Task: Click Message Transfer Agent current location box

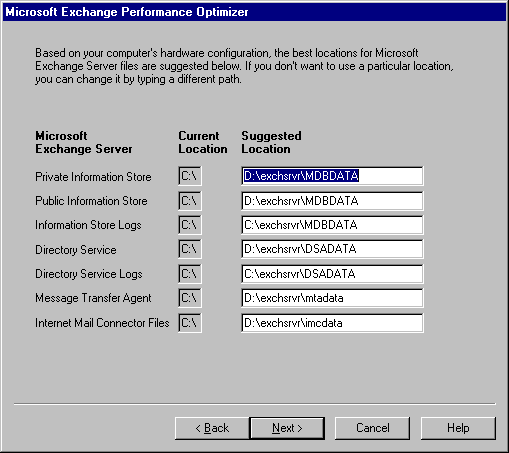Action: (190, 298)
